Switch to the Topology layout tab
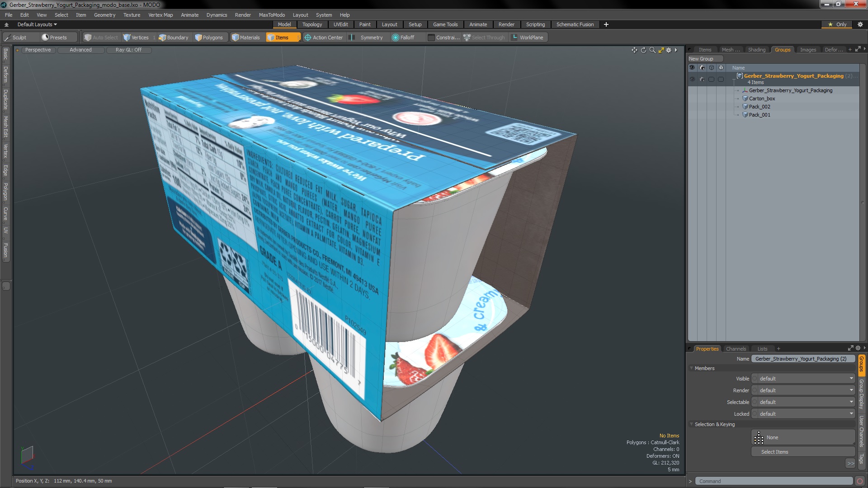The image size is (868, 488). click(312, 24)
